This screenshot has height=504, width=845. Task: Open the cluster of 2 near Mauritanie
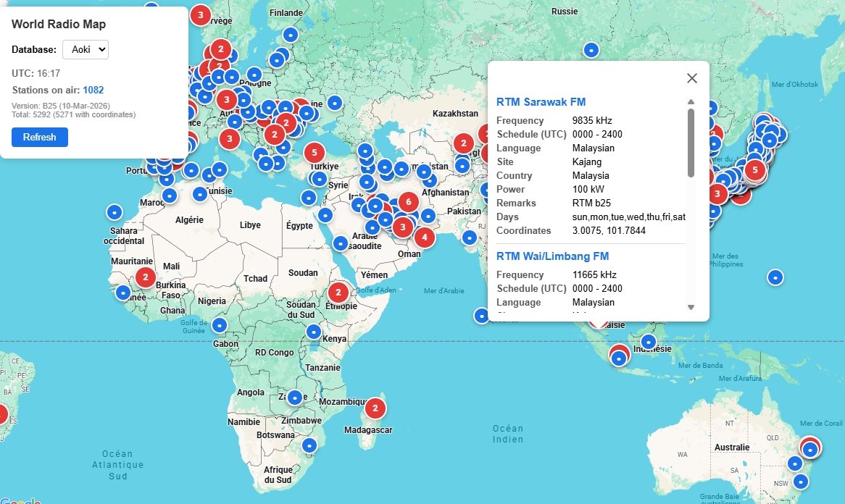tap(145, 277)
